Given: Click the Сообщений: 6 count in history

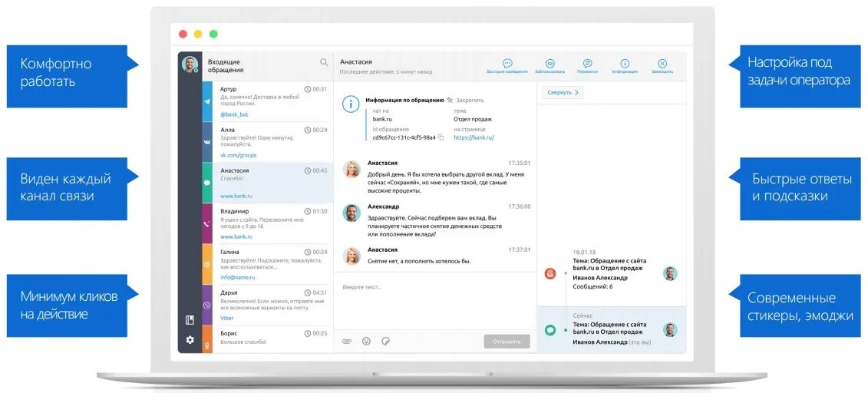Looking at the screenshot, I should pyautogui.click(x=592, y=287).
